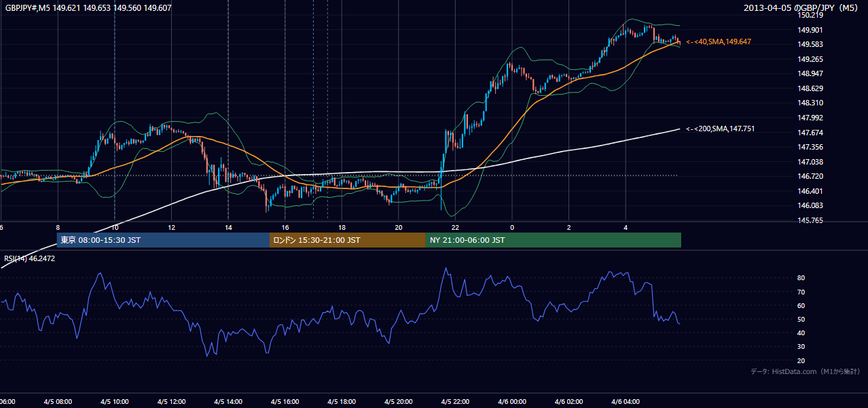Click RSI level 20 label
Image resolution: width=868 pixels, height=408 pixels.
point(801,360)
